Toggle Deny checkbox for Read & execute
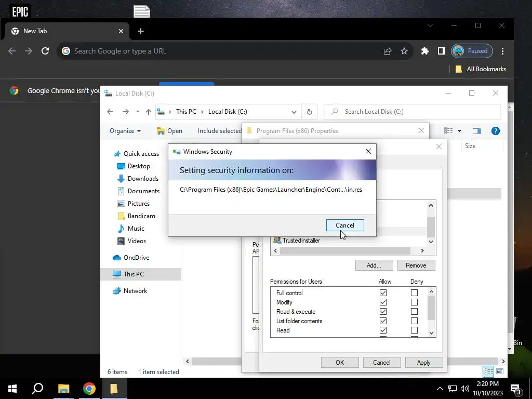The image size is (532, 399). point(414,312)
